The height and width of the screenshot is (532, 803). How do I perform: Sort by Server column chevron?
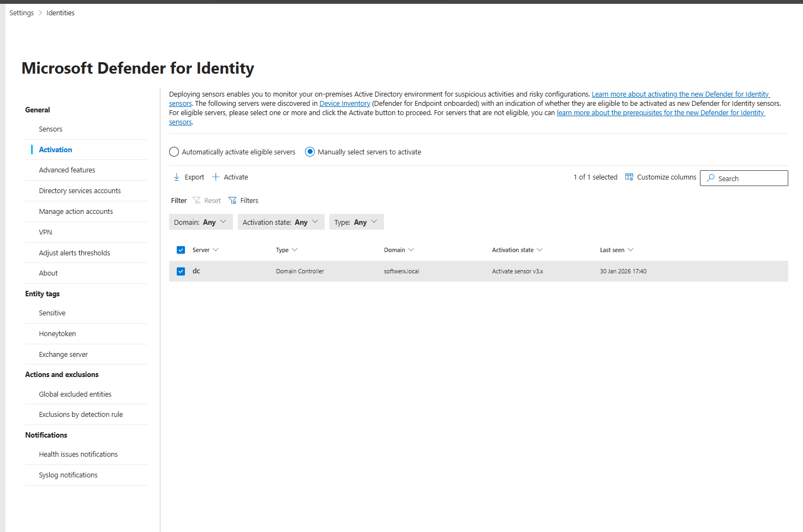click(x=215, y=250)
